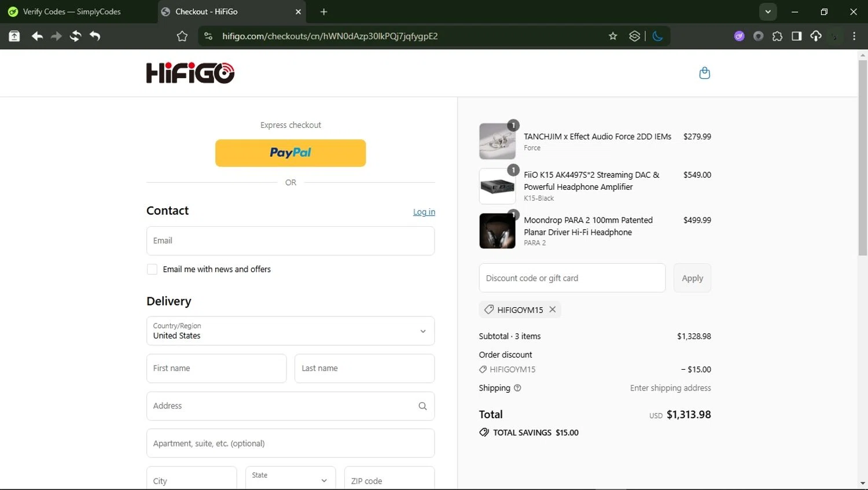Open new browser tab with plus

point(323,12)
